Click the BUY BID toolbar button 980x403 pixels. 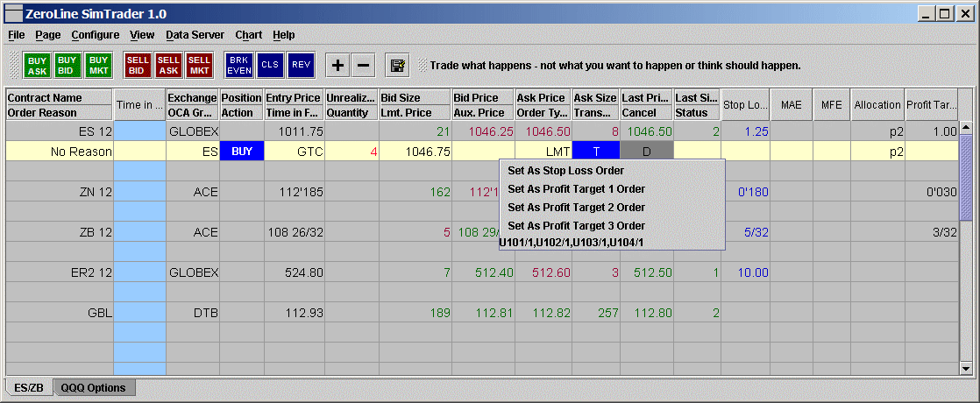(x=67, y=65)
